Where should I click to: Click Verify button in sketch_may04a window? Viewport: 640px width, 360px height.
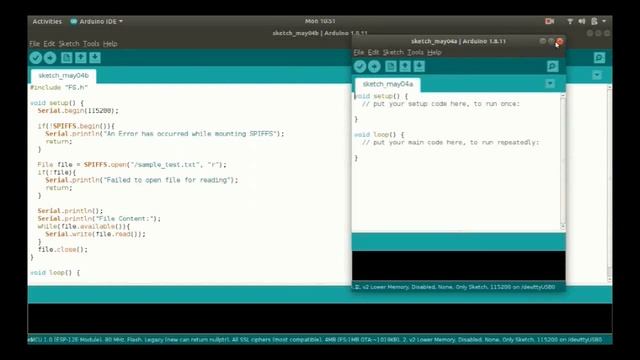(x=360, y=66)
